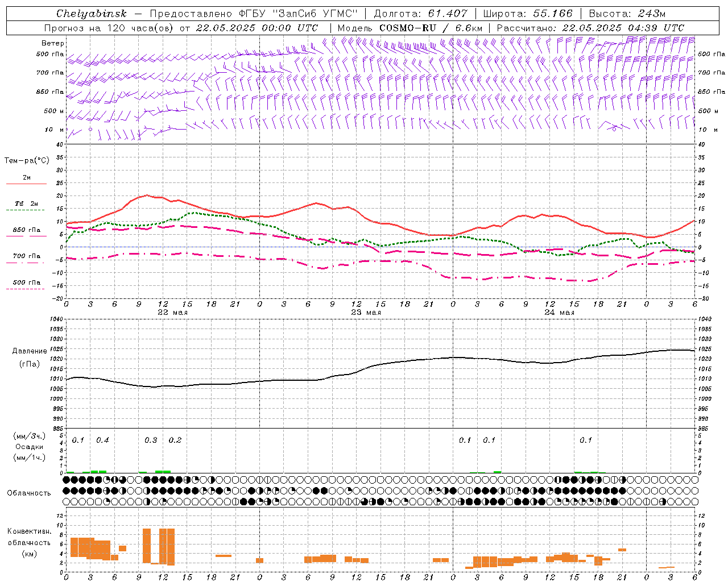Click the "0.4" precipitation amount value
This screenshot has width=728, height=582.
pos(103,440)
